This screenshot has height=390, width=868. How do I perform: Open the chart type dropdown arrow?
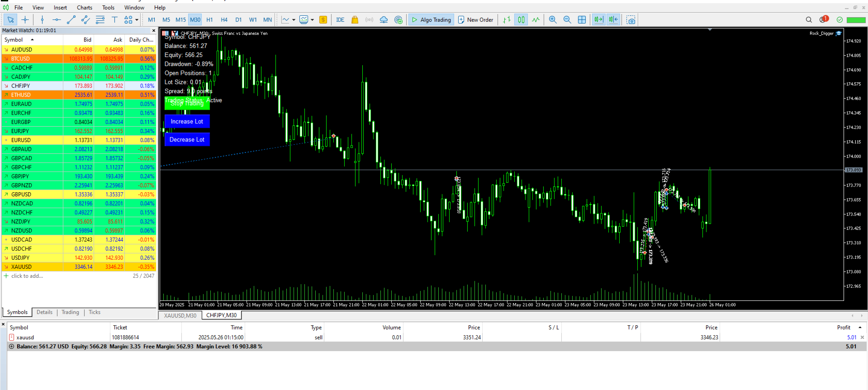tap(294, 20)
